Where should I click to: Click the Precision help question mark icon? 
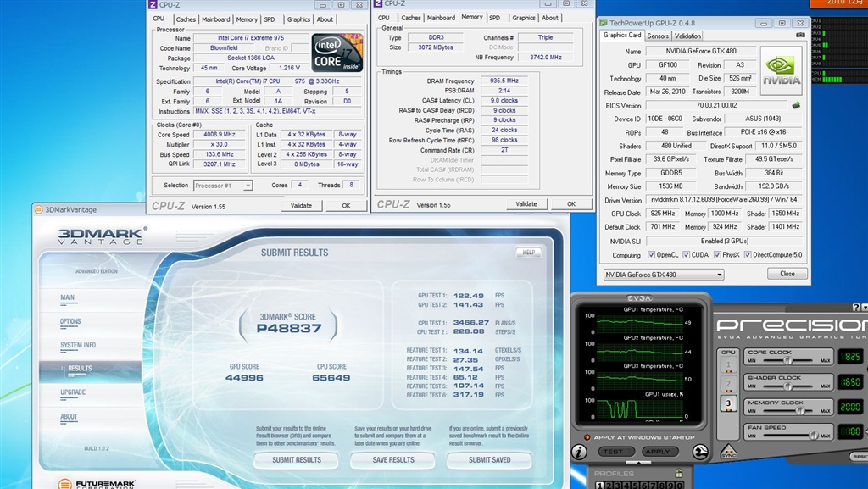[856, 307]
